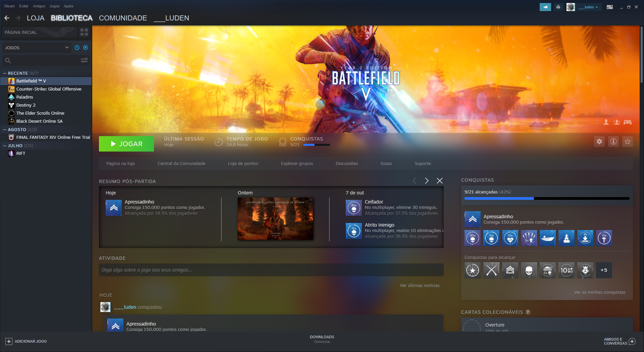Collapse the RECENTE game category
This screenshot has height=352, width=644.
pyautogui.click(x=5, y=73)
